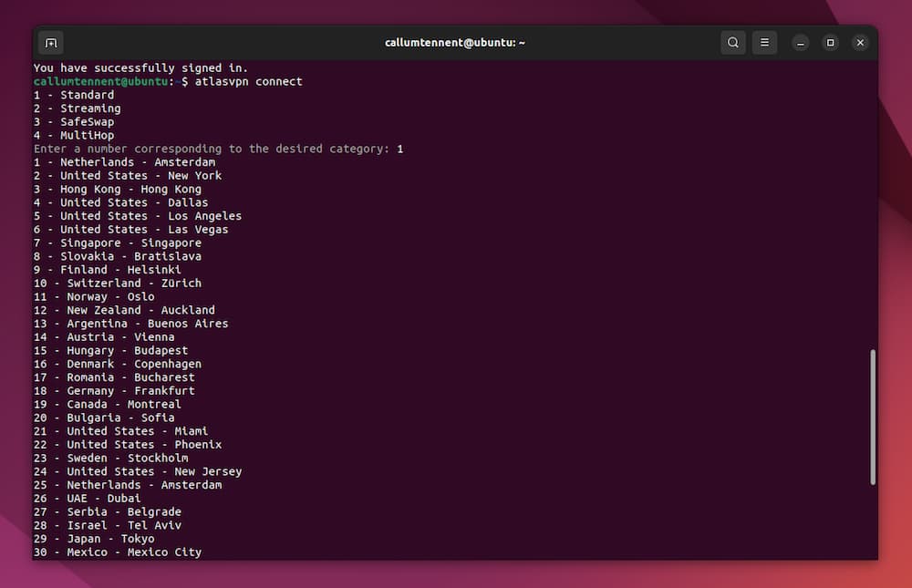Click the window title callumtennent@ubuntu

tap(455, 43)
